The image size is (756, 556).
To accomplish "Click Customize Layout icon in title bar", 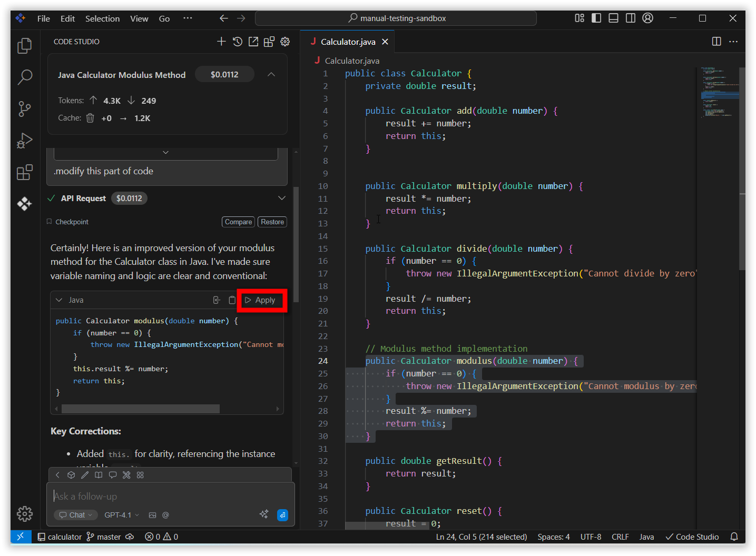I will 580,18.
